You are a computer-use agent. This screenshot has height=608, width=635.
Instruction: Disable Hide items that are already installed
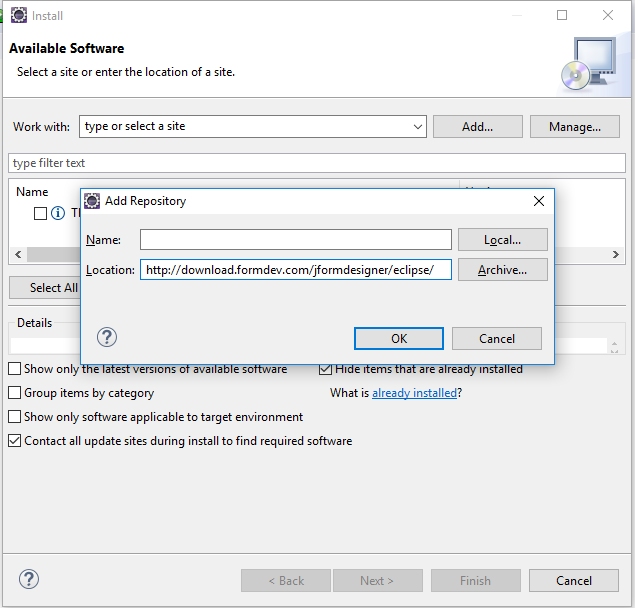[325, 369]
